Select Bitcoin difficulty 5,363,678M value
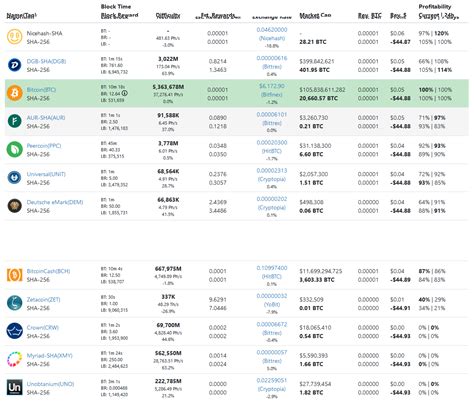This screenshot has height=401, width=474. tap(168, 87)
